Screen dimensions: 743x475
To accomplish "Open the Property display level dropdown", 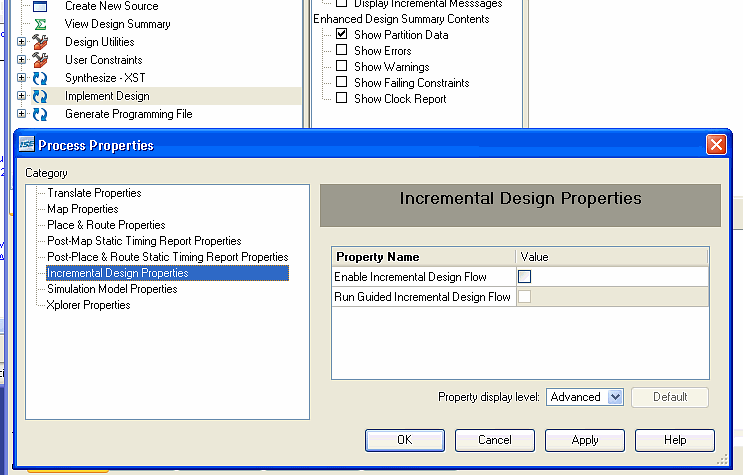I will click(615, 397).
